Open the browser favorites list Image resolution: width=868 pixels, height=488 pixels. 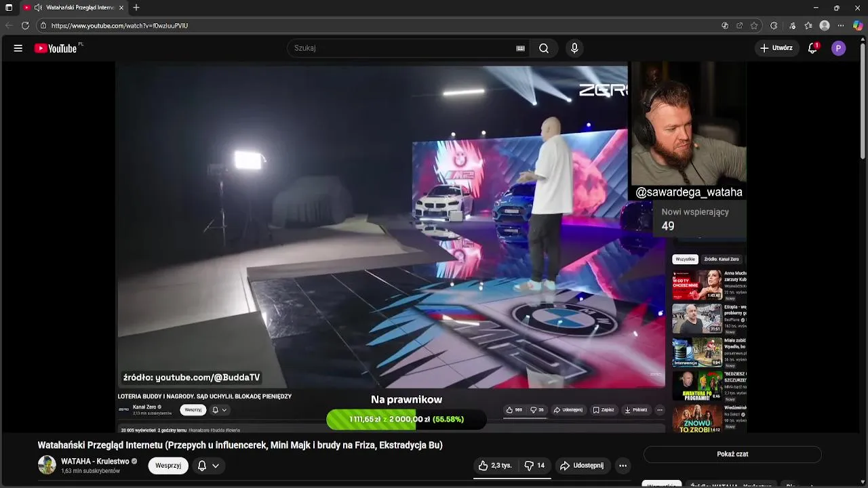coord(808,25)
